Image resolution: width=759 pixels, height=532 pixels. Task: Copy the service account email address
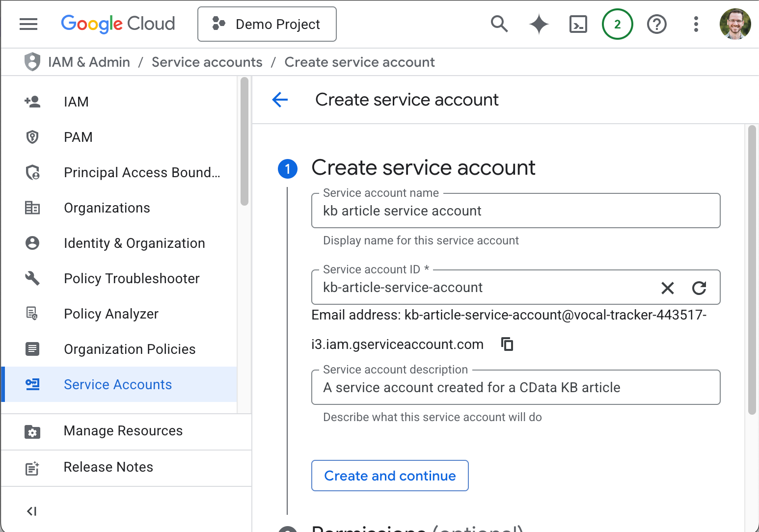[x=507, y=344]
